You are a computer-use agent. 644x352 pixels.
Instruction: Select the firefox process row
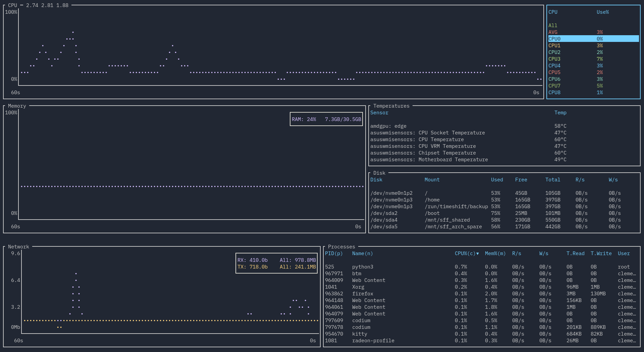(363, 294)
